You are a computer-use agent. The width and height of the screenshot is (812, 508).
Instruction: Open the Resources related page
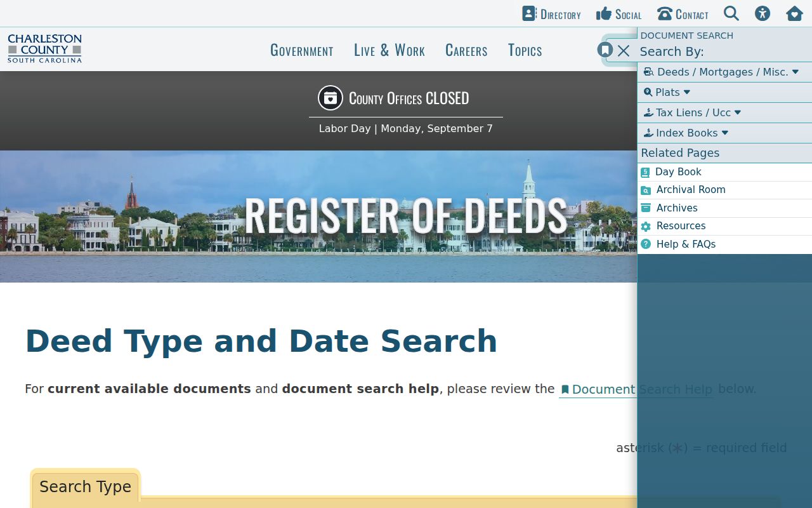pos(724,226)
